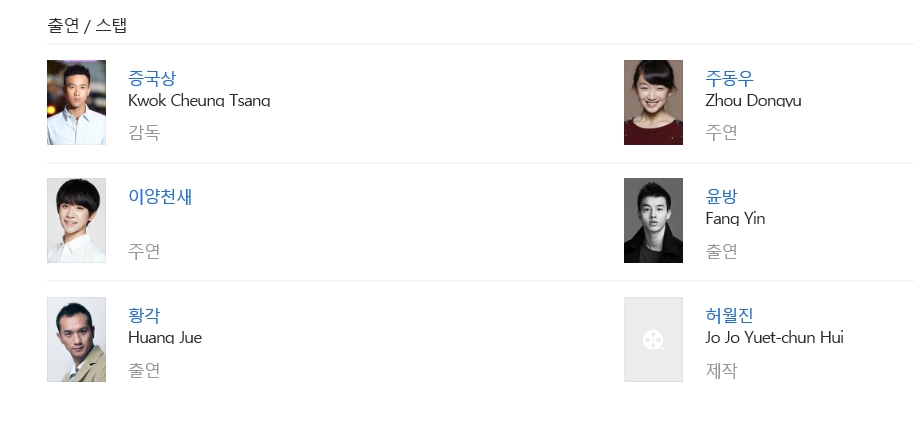Viewport: 914px width, 422px height.
Task: Open the black-and-white photo of 윤방
Action: [x=653, y=221]
